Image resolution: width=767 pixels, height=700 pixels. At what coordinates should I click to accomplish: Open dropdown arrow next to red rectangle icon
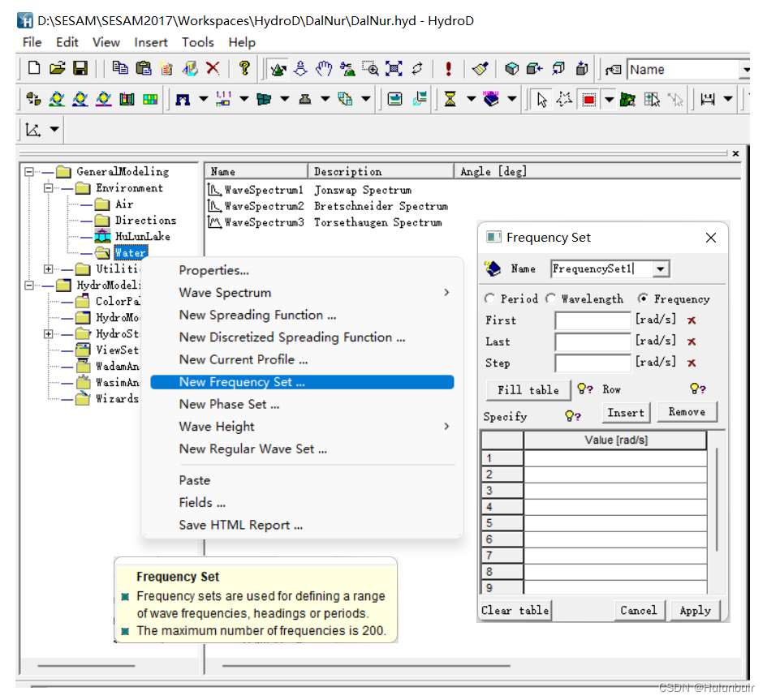tap(609, 101)
